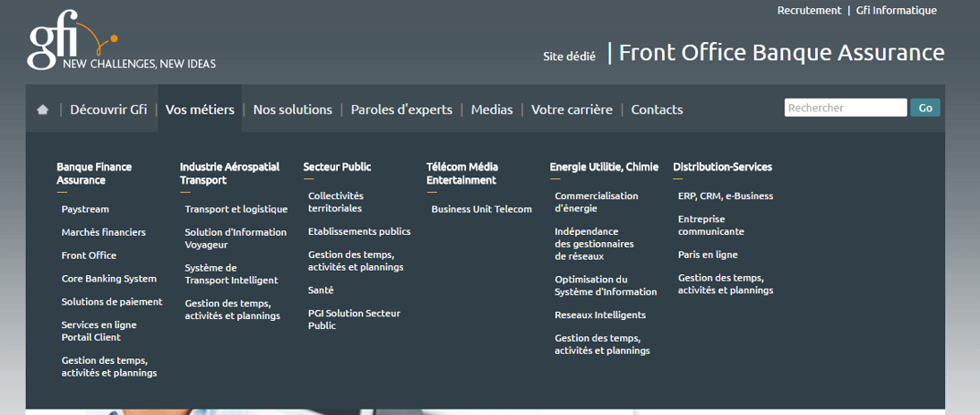Select Energie Utilitie, Chimie heading
The width and height of the screenshot is (980, 415).
[x=604, y=168]
